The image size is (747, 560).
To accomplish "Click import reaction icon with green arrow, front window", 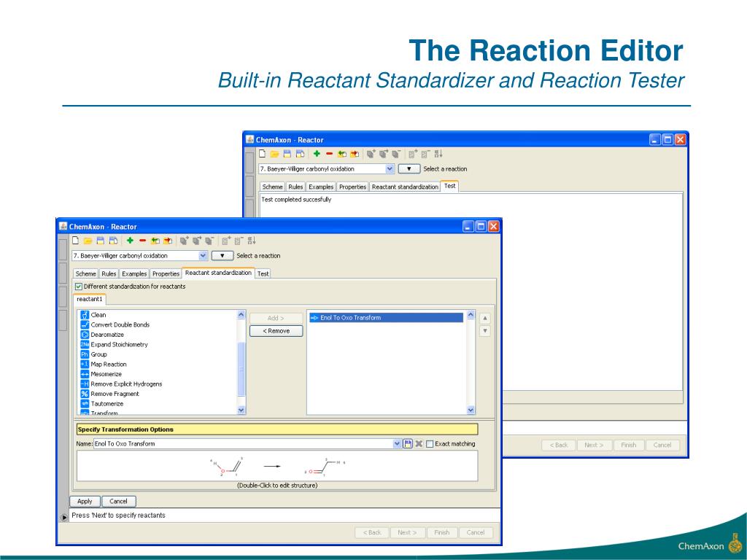I will tap(155, 241).
